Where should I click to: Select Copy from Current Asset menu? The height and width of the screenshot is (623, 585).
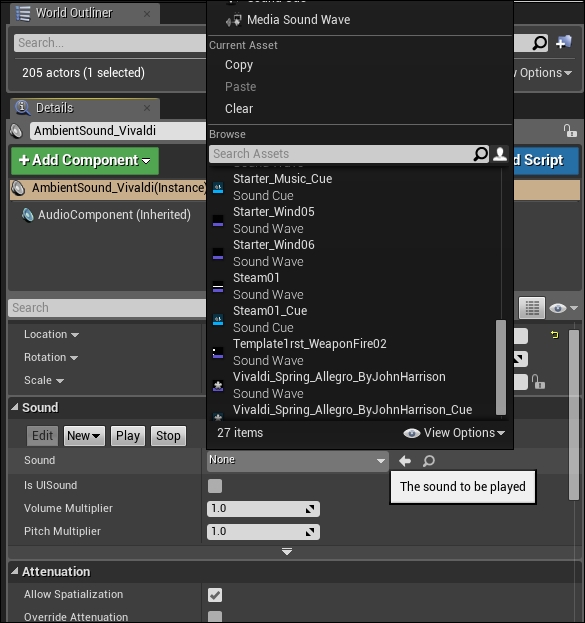pyautogui.click(x=239, y=65)
